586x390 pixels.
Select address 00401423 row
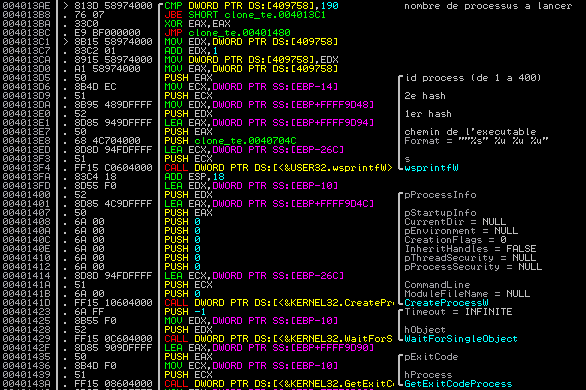[x=26, y=312]
